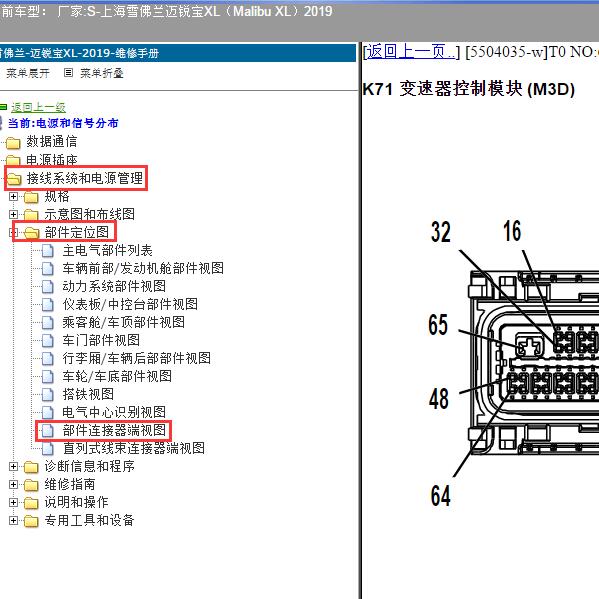Click the 部件定位图 open-folder icon
This screenshot has width=599, height=599.
click(x=31, y=233)
